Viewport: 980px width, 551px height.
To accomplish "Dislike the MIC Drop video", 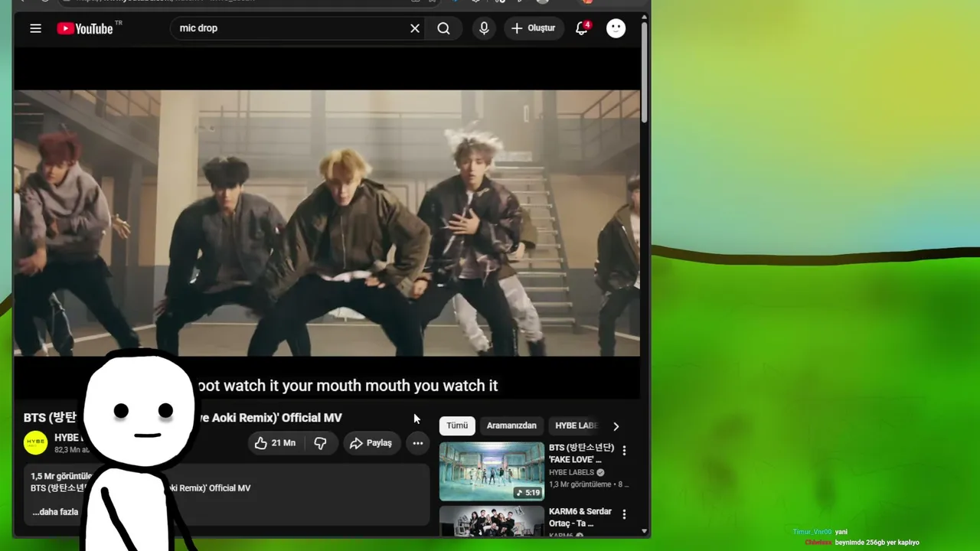I will 320,443.
